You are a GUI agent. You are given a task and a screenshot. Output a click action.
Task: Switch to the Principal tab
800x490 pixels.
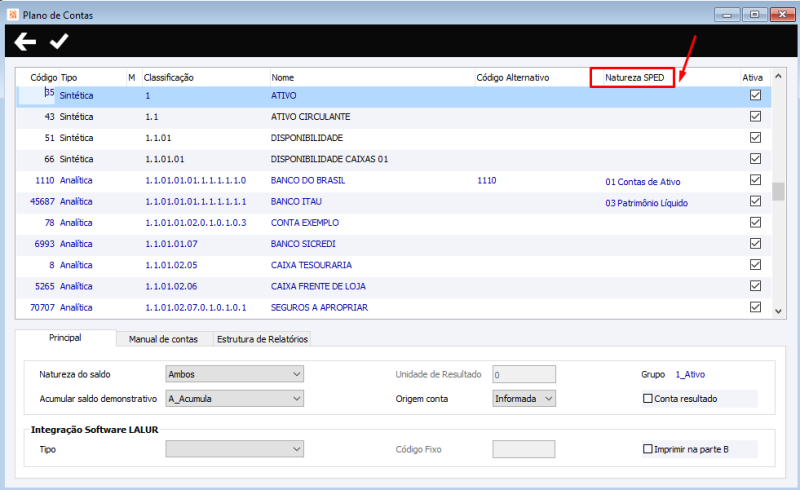(65, 337)
